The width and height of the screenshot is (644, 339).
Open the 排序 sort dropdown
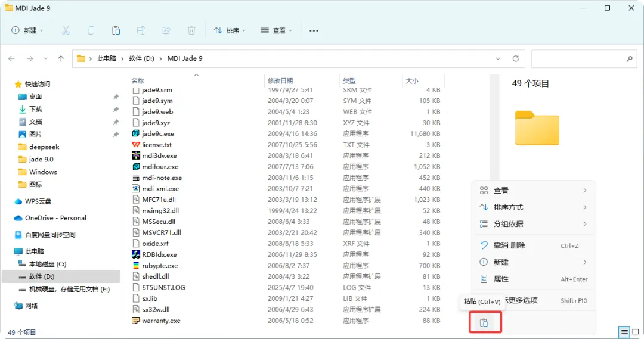230,30
